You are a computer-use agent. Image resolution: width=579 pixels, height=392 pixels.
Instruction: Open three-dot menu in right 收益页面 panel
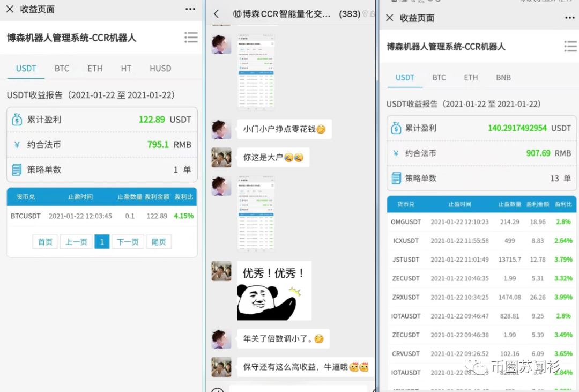click(569, 18)
